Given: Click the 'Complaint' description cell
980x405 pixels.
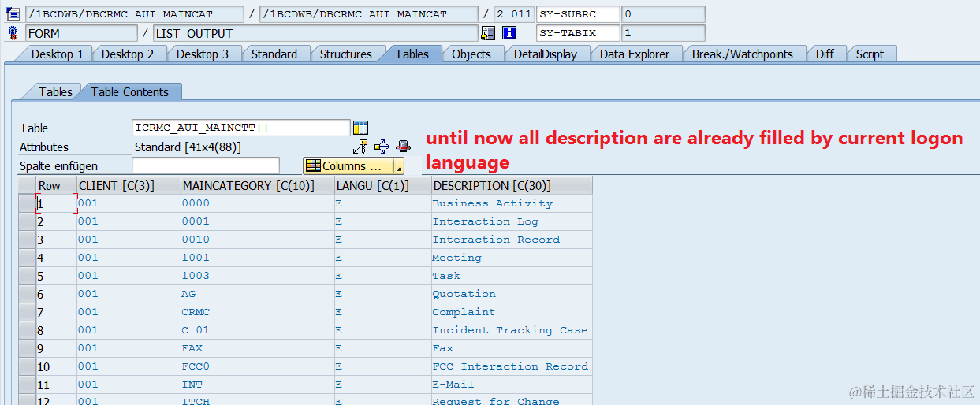Looking at the screenshot, I should [512, 312].
